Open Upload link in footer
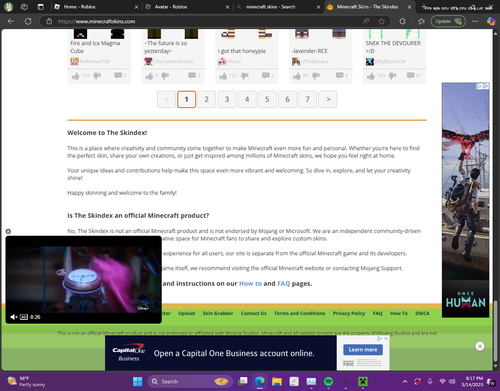500x391 pixels. (x=186, y=313)
